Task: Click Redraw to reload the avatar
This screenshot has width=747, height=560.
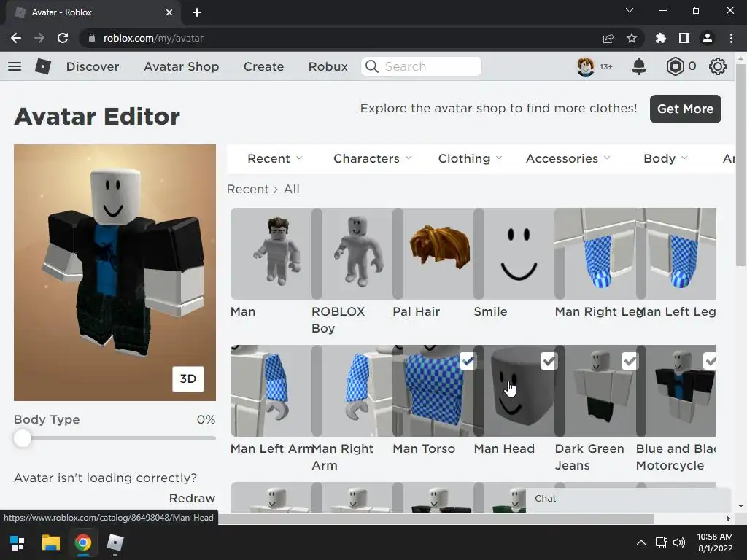Action: [192, 498]
